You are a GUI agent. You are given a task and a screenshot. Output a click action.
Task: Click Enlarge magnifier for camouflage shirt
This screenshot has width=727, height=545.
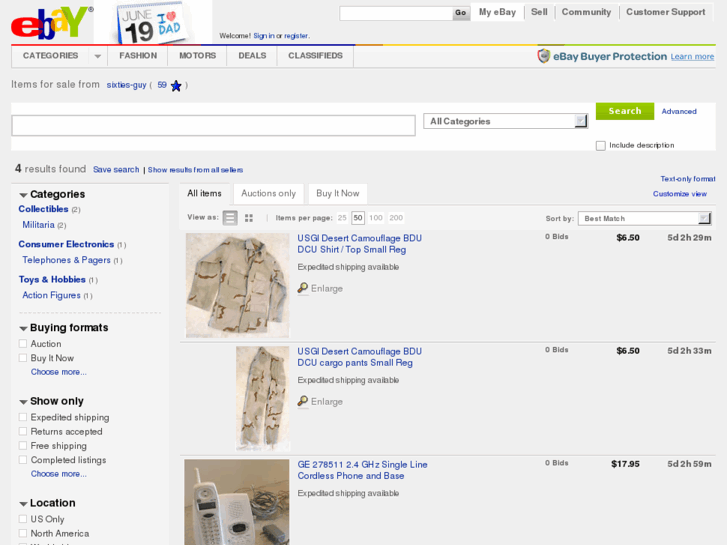303,289
